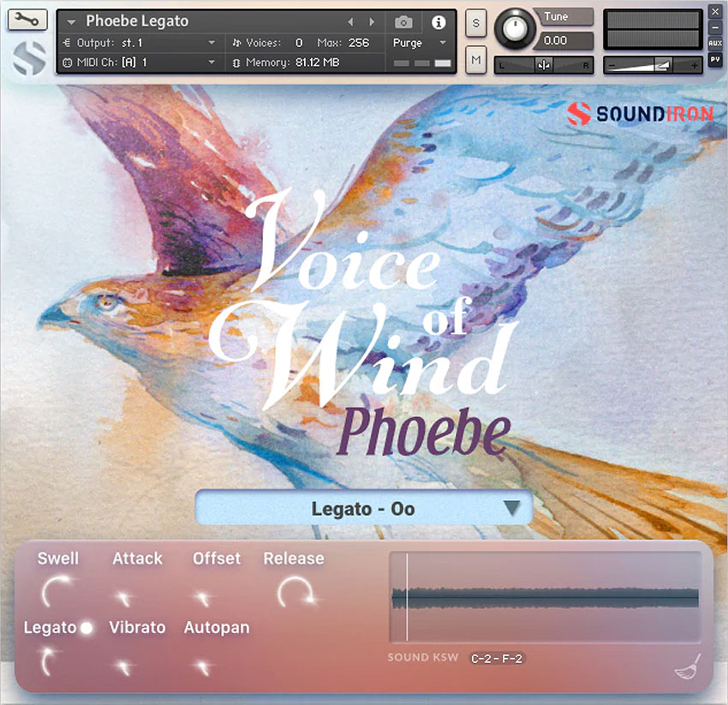Image resolution: width=728 pixels, height=705 pixels.
Task: Click the Release knob
Action: 296,593
